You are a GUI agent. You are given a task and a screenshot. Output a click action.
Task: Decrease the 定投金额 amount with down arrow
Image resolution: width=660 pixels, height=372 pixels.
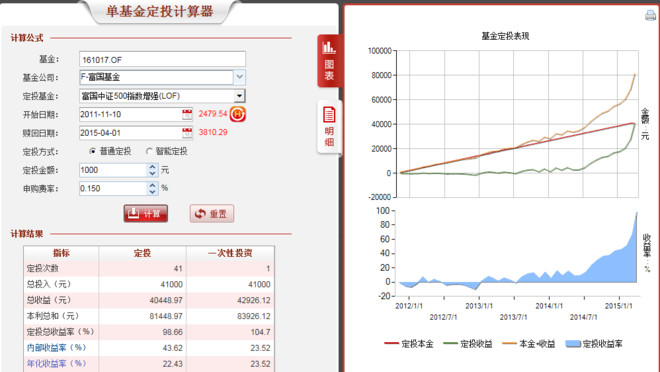(x=152, y=173)
